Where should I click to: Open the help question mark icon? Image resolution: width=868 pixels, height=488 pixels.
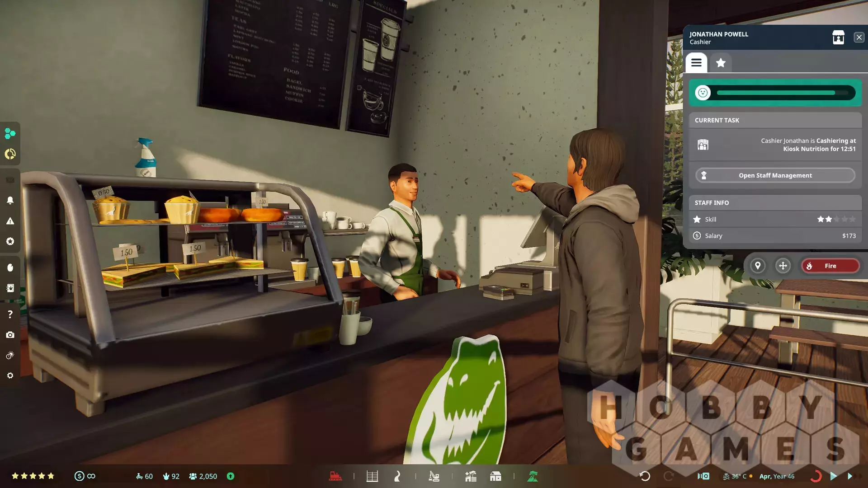(10, 314)
